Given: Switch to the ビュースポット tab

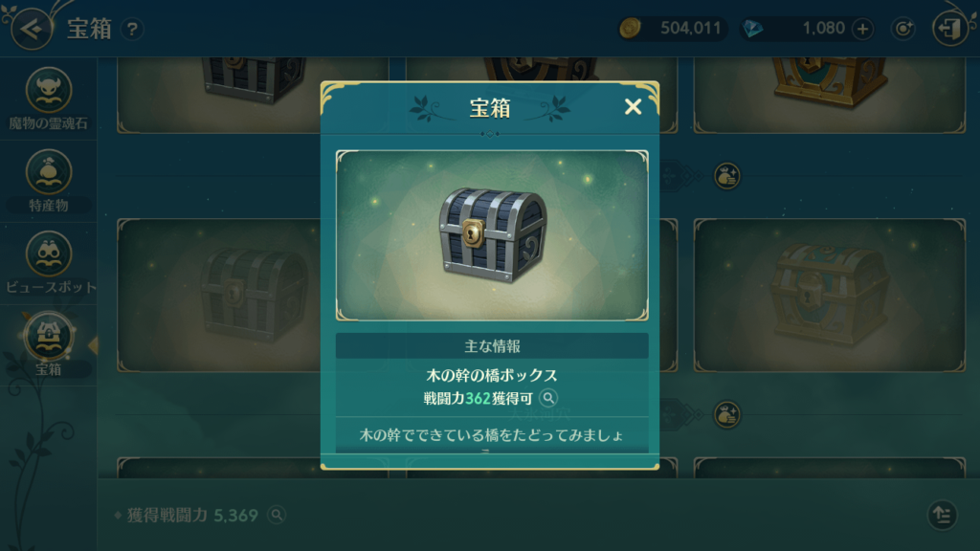Looking at the screenshot, I should pos(48,263).
